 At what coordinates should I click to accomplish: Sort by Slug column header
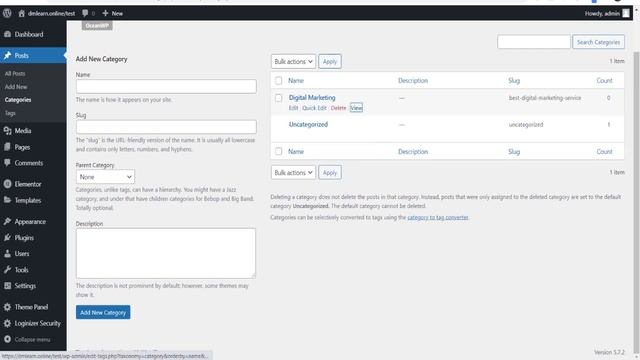[514, 80]
